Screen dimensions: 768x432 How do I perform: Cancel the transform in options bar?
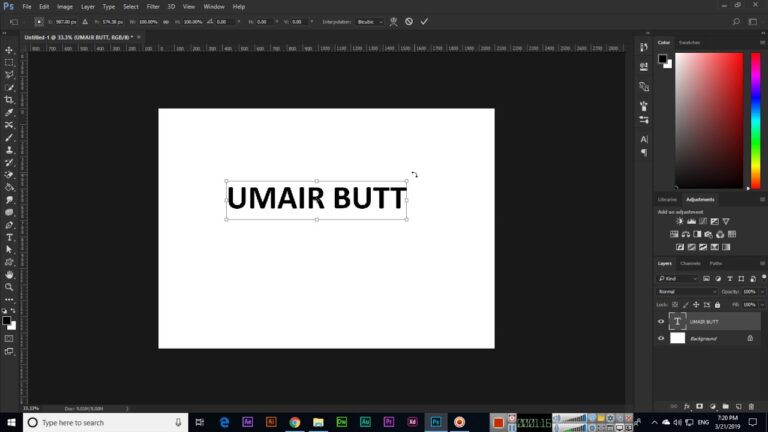coord(409,21)
